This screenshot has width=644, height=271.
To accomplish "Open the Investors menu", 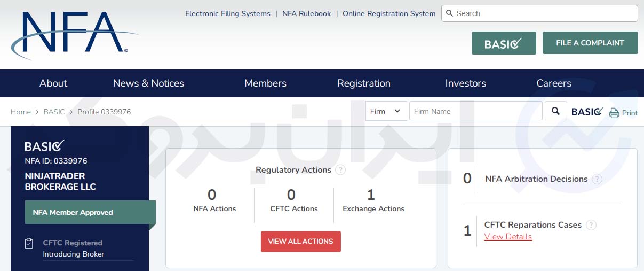I will coord(466,83).
